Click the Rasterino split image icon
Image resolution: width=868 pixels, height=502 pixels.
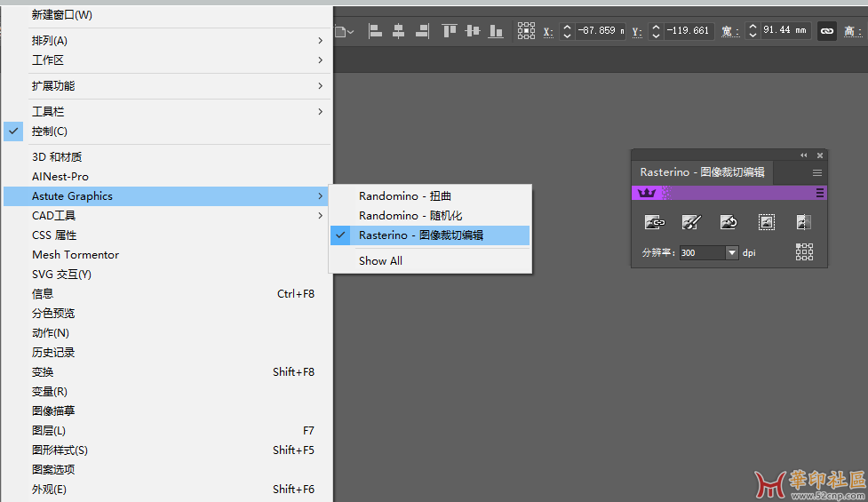click(x=803, y=222)
